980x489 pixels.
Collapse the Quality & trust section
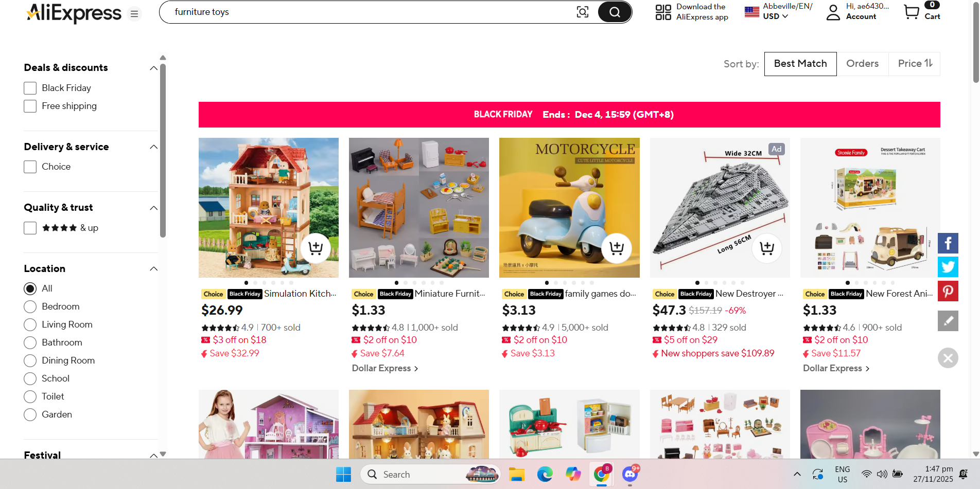[x=153, y=208]
